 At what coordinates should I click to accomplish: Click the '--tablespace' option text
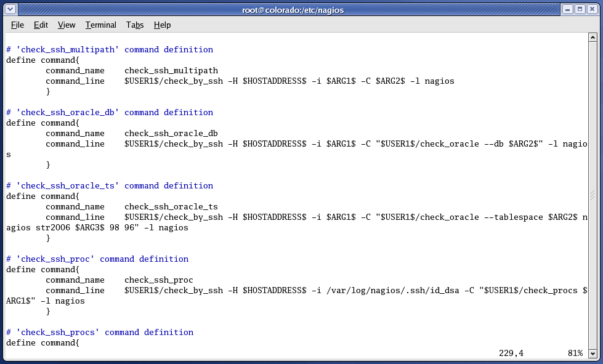514,217
